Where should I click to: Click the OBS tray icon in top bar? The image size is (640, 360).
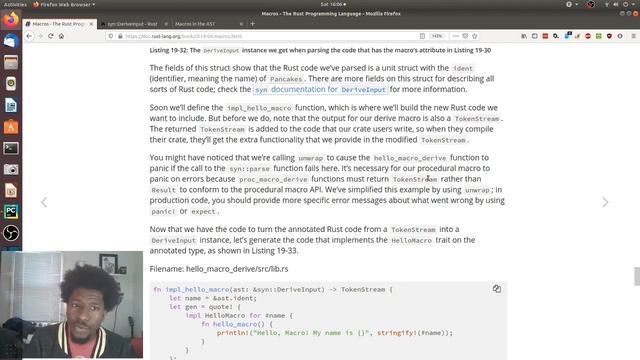tap(591, 4)
